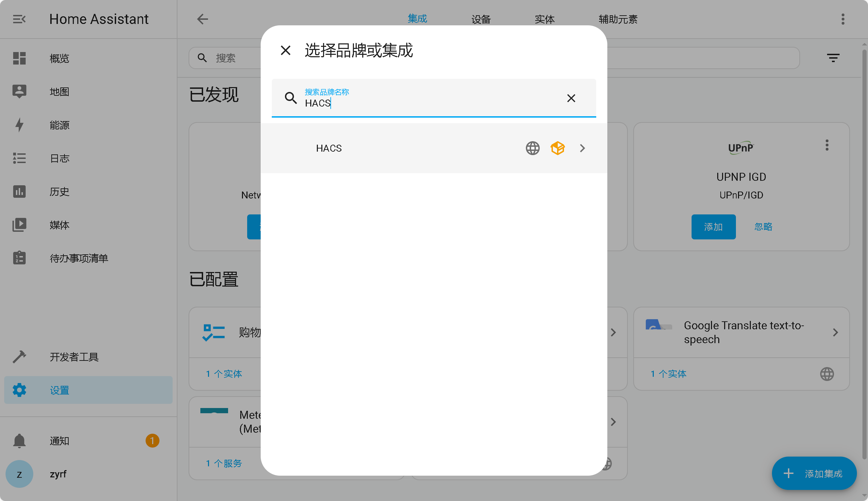Image resolution: width=868 pixels, height=501 pixels.
Task: Click the notification count badge
Action: pos(152,441)
